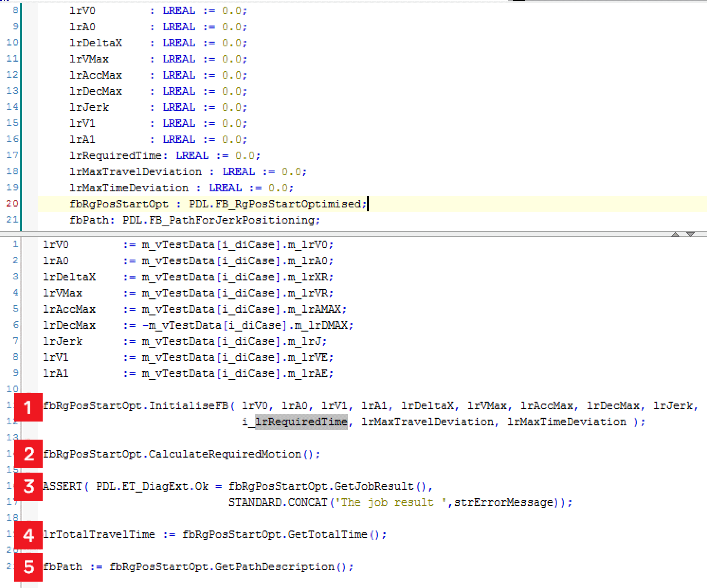Click the horizontal pane splitter bar
The width and height of the screenshot is (707, 588).
point(337,234)
